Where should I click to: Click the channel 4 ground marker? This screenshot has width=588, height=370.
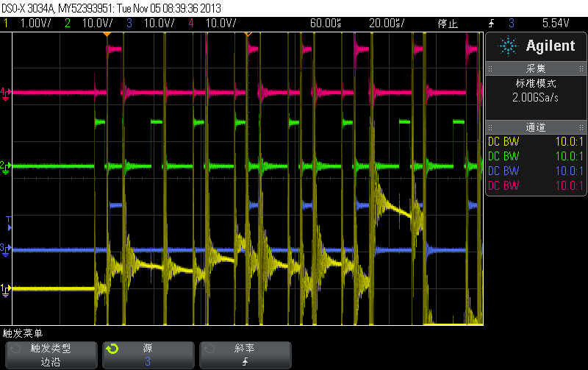[x=6, y=93]
